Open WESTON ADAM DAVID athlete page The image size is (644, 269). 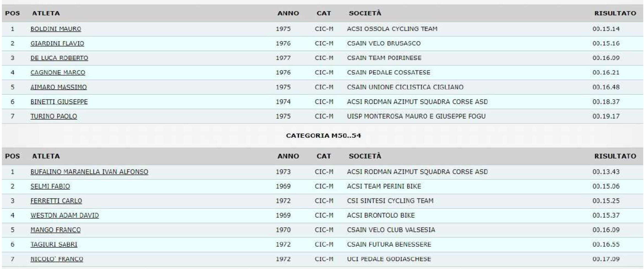[64, 216]
